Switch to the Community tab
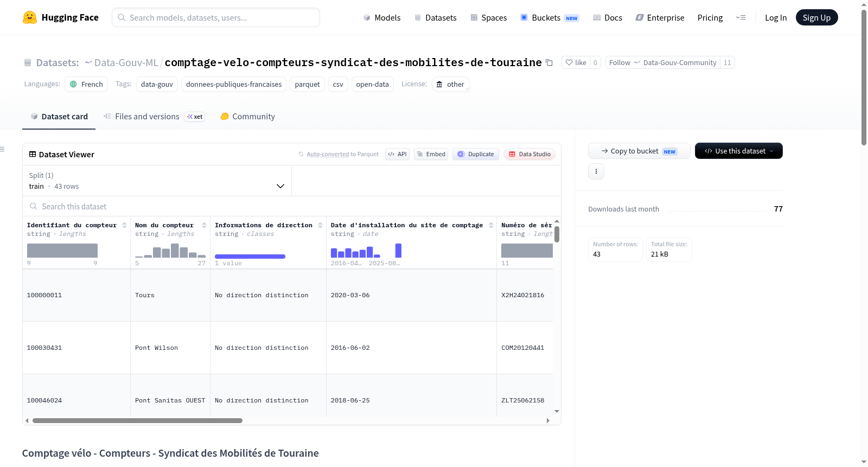The width and height of the screenshot is (868, 467). point(247,116)
